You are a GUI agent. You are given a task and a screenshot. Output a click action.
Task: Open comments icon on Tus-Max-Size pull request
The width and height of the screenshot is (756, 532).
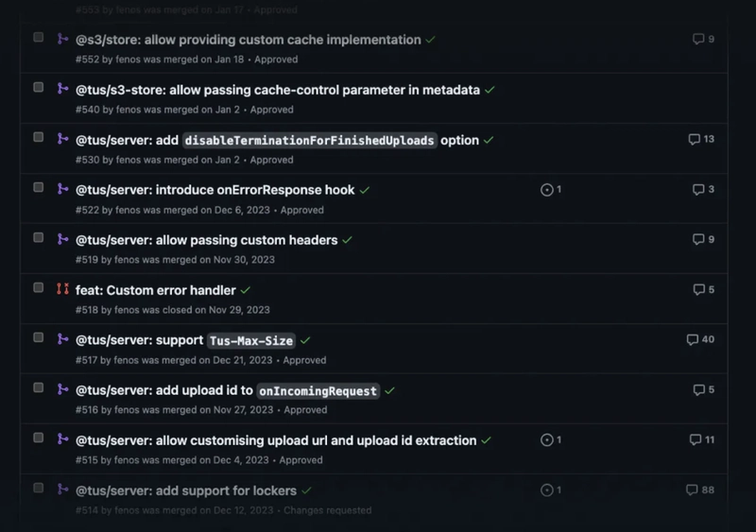pyautogui.click(x=693, y=339)
